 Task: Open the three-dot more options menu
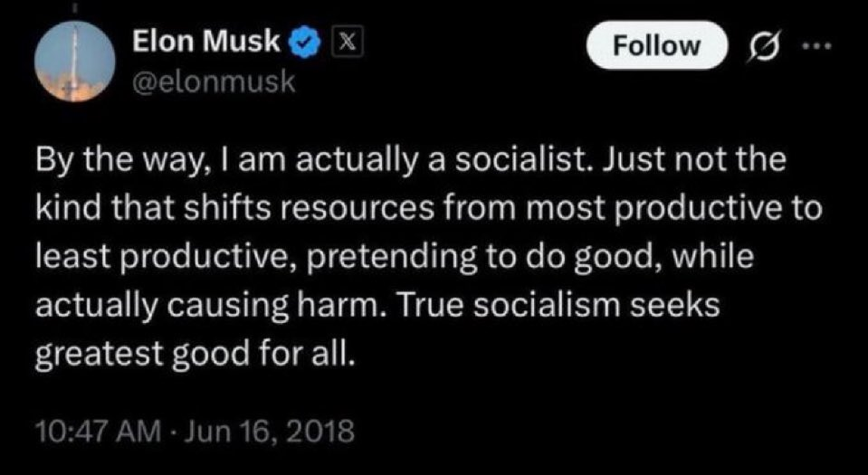pos(818,45)
